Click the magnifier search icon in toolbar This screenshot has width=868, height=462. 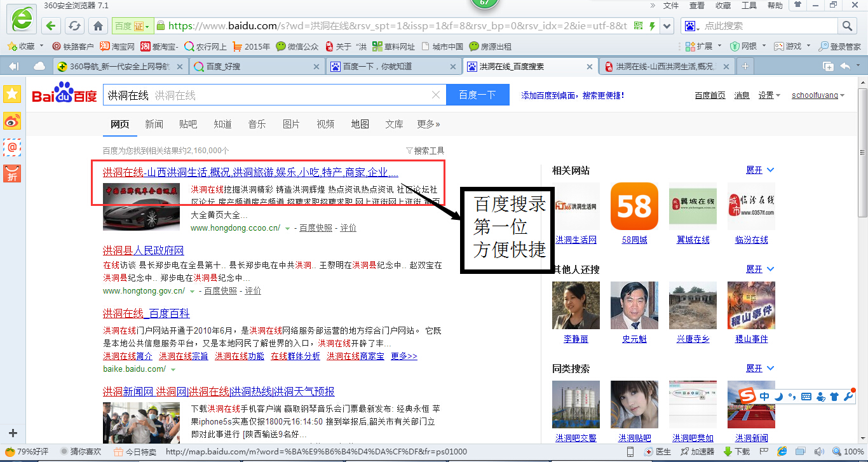(x=847, y=26)
